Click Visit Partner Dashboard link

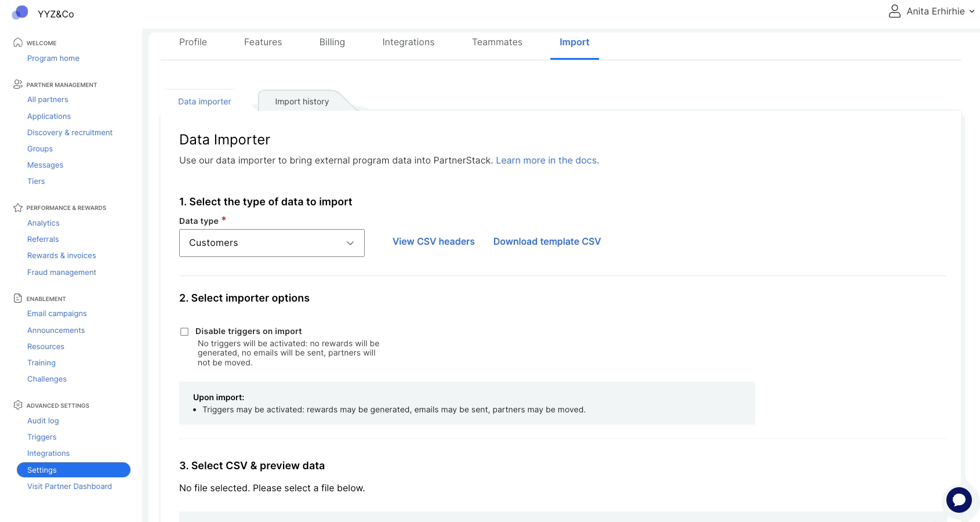click(70, 487)
